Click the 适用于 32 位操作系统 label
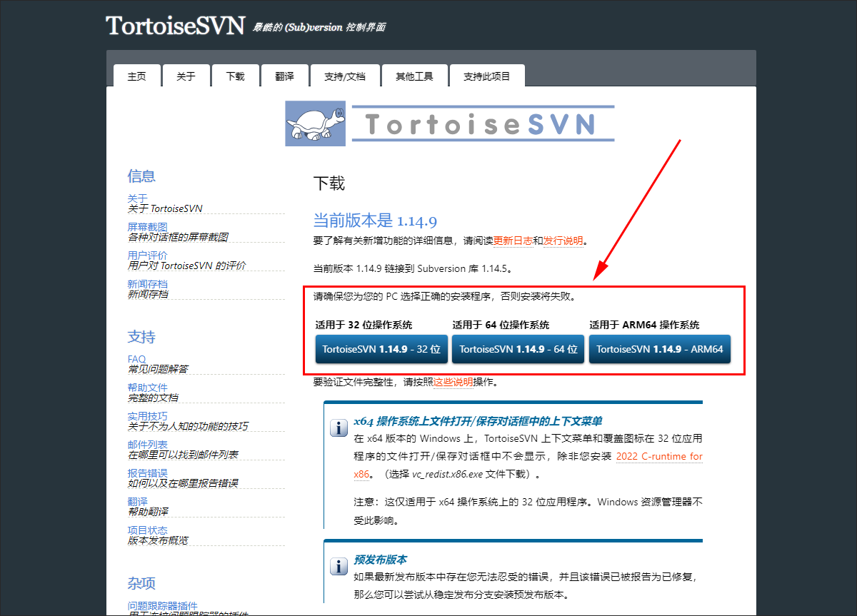The width and height of the screenshot is (857, 616). (x=364, y=325)
